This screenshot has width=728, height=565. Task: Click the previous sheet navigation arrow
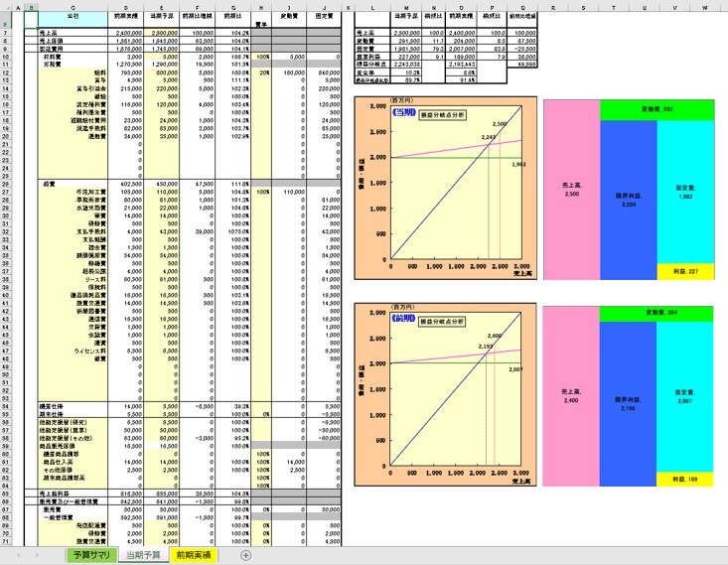[x=19, y=555]
